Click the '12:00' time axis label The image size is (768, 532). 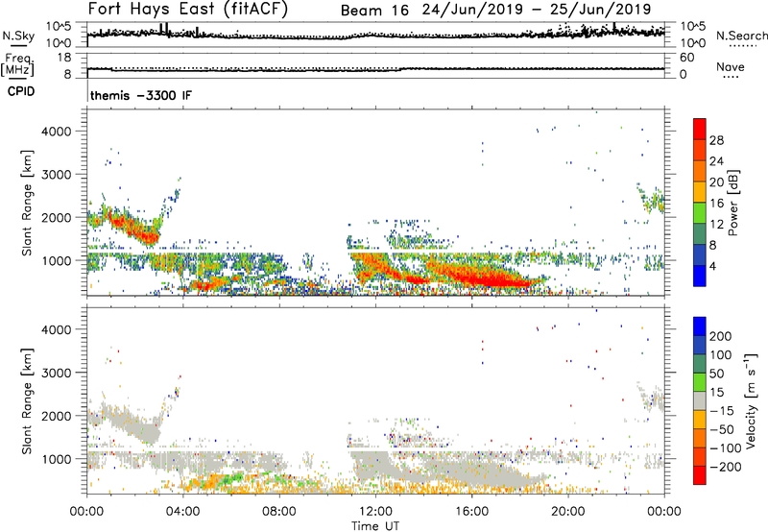[375, 512]
